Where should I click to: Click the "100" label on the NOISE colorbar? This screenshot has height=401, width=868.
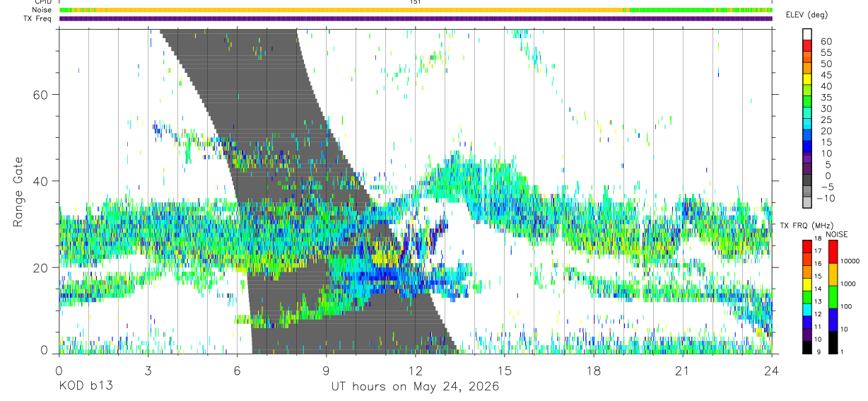click(x=845, y=307)
